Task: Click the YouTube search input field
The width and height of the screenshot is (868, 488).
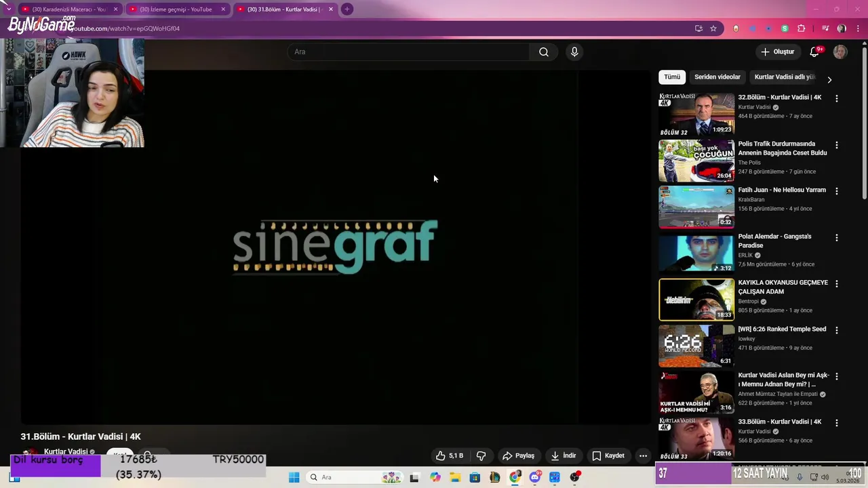Action: point(410,52)
